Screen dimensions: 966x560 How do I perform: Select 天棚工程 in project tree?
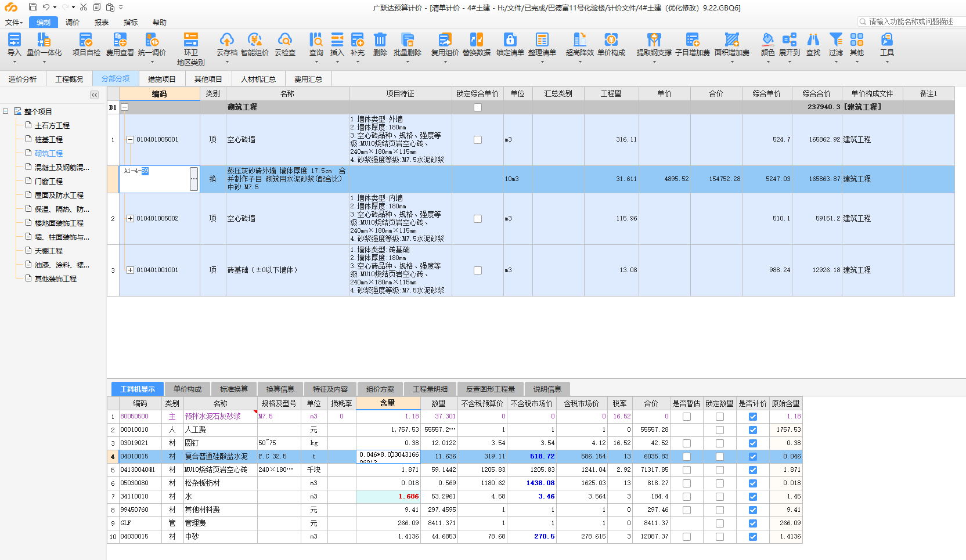(49, 251)
